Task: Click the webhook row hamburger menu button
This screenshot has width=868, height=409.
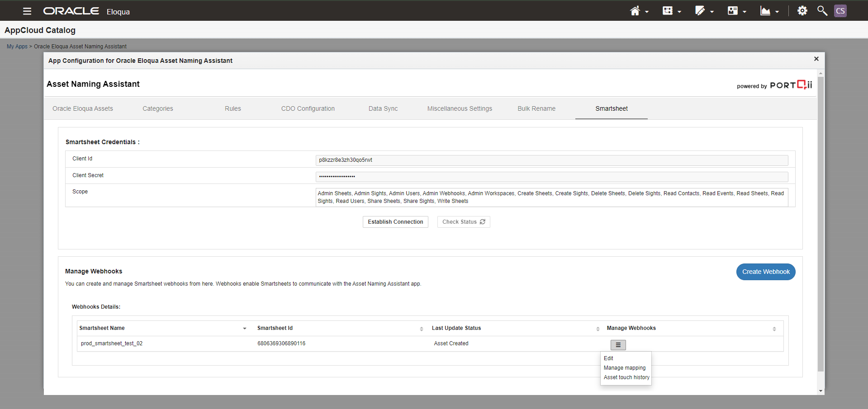Action: pyautogui.click(x=618, y=345)
